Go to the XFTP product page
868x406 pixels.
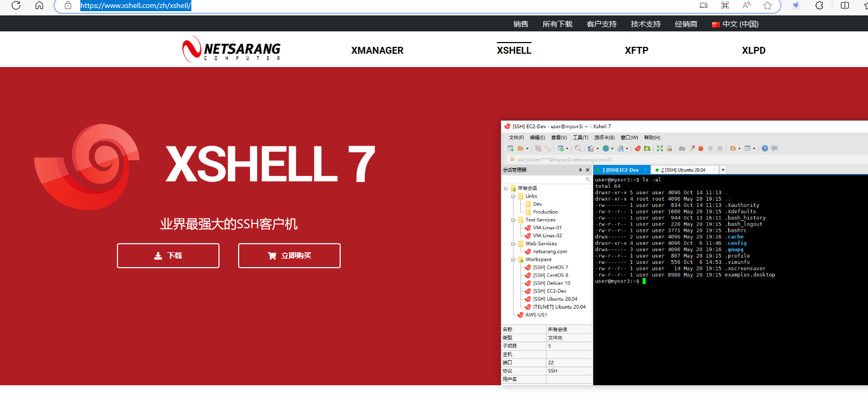(637, 51)
